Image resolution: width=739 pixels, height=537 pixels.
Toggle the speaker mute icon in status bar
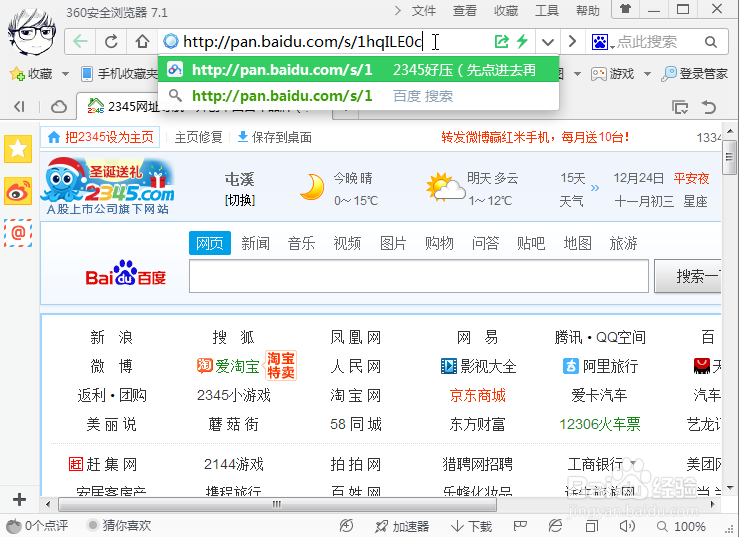pyautogui.click(x=627, y=526)
